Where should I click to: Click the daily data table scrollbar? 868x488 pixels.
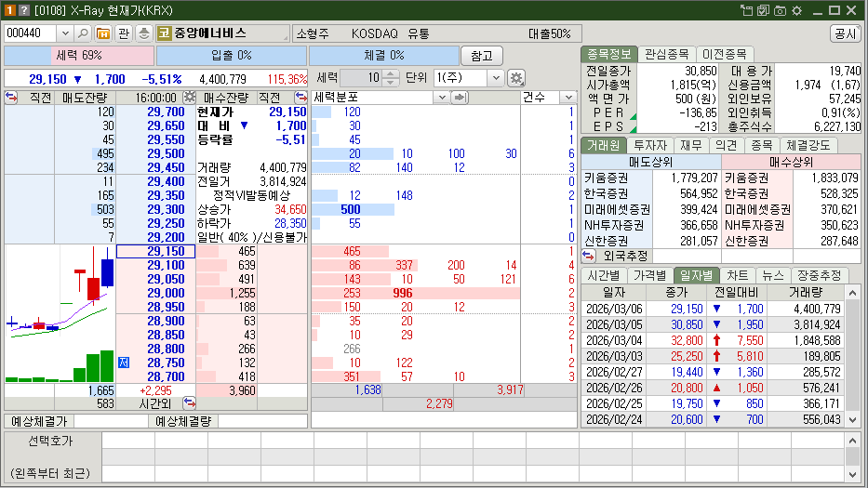click(x=852, y=353)
